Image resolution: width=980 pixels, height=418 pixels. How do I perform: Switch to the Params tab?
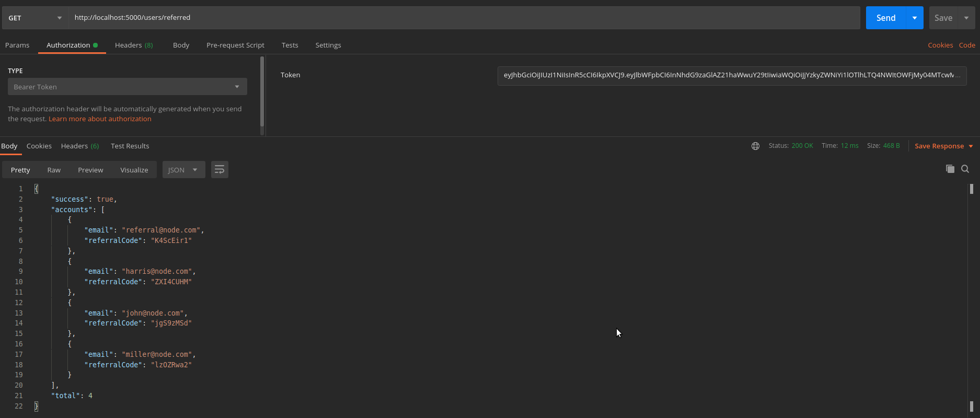point(17,45)
